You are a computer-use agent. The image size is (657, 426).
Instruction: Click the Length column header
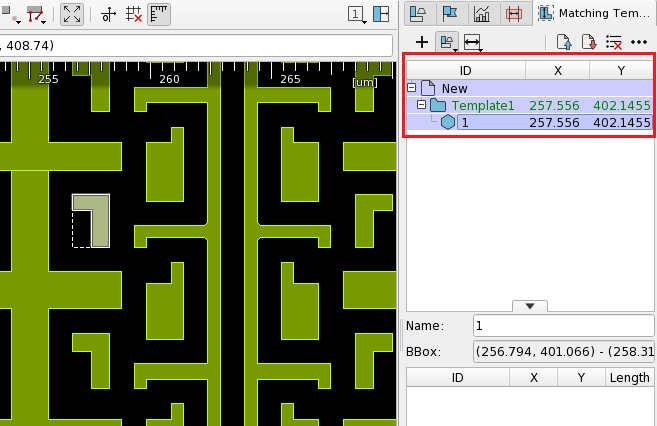(x=630, y=377)
